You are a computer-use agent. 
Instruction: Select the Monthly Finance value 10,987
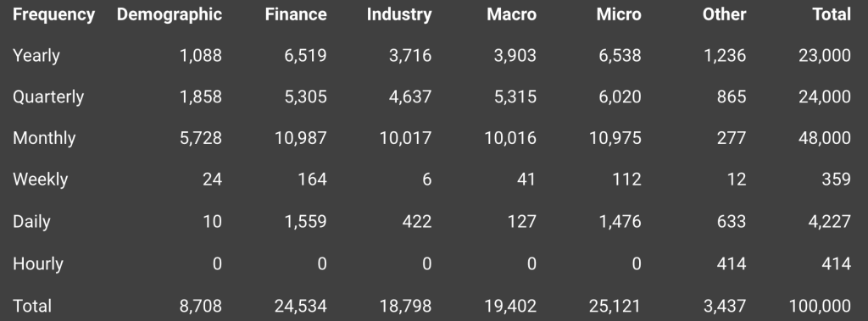301,138
